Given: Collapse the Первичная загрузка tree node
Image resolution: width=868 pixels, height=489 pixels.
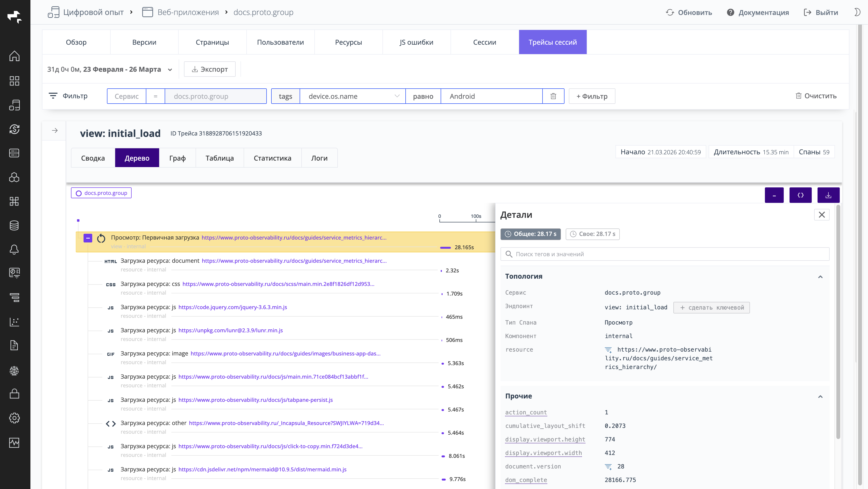Looking at the screenshot, I should (88, 238).
